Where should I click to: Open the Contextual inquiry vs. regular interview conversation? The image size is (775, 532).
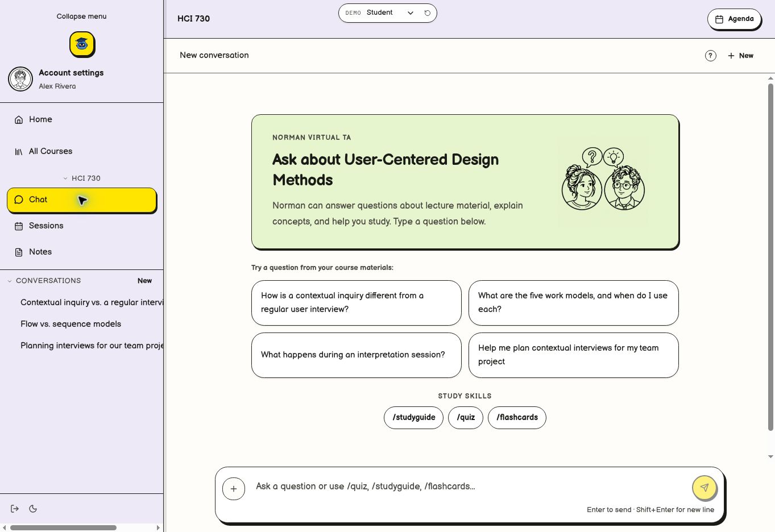(92, 302)
